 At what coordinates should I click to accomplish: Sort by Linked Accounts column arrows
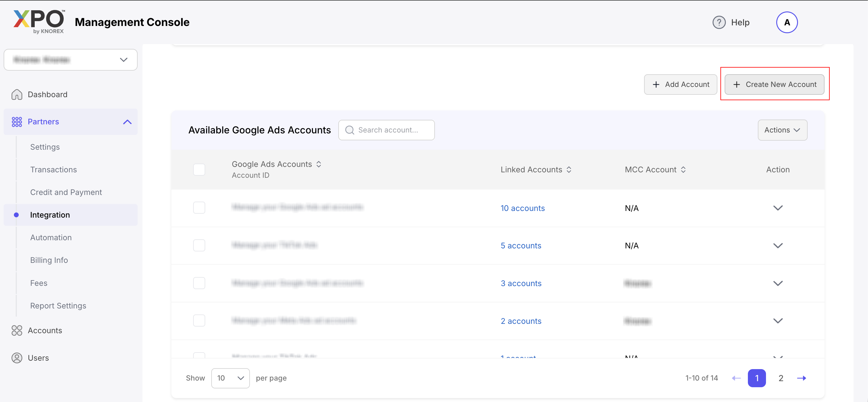click(569, 170)
